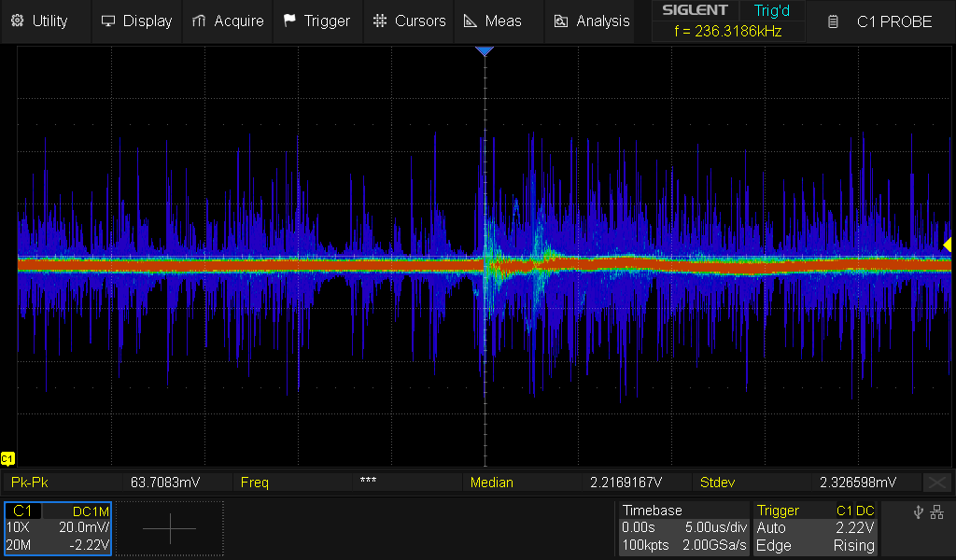956x560 pixels.
Task: Open the Analysis menu
Action: [592, 21]
